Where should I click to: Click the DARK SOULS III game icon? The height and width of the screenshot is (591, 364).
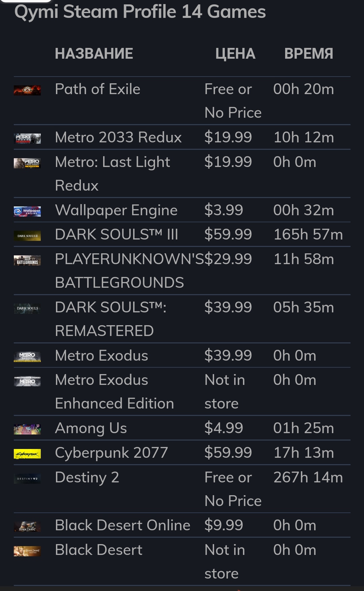click(x=27, y=236)
